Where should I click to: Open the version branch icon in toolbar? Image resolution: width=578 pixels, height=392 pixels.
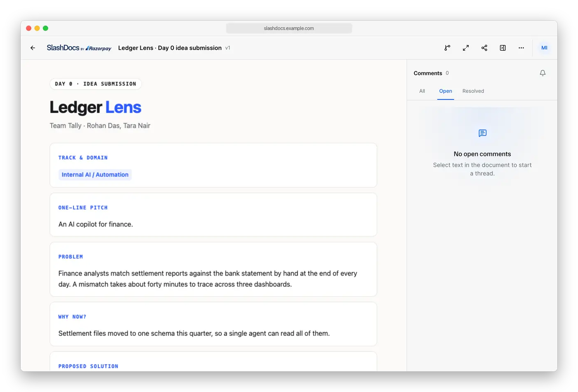tap(447, 48)
